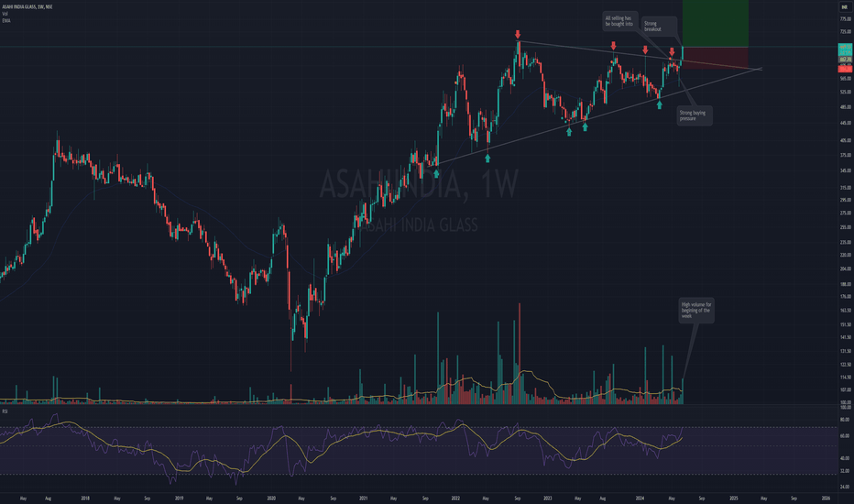Viewport: 854px width, 504px height.
Task: Select the 'Strong buying pressure' callout note
Action: point(695,115)
